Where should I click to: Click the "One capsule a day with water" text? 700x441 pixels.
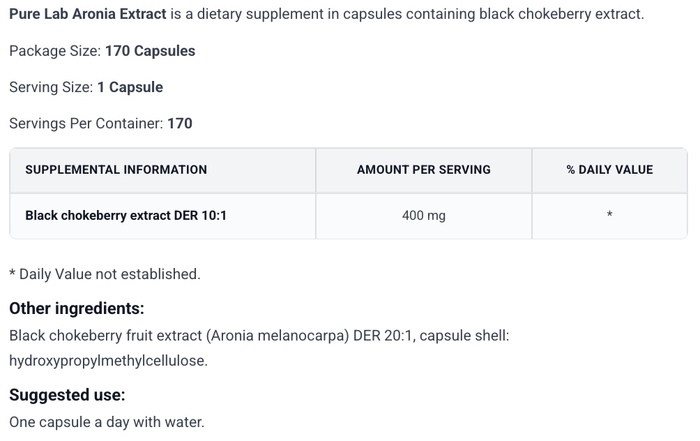tap(106, 422)
